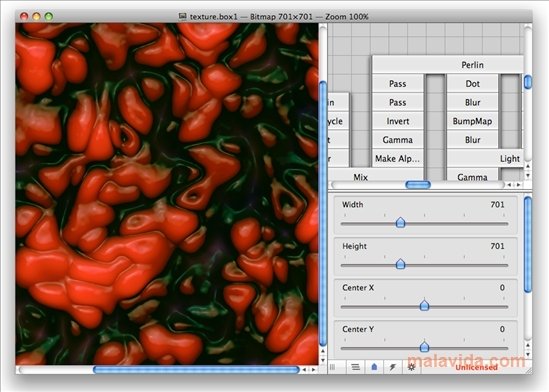This screenshot has width=549, height=392.
Task: Click the red Unlicensed status text
Action: pyautogui.click(x=476, y=367)
